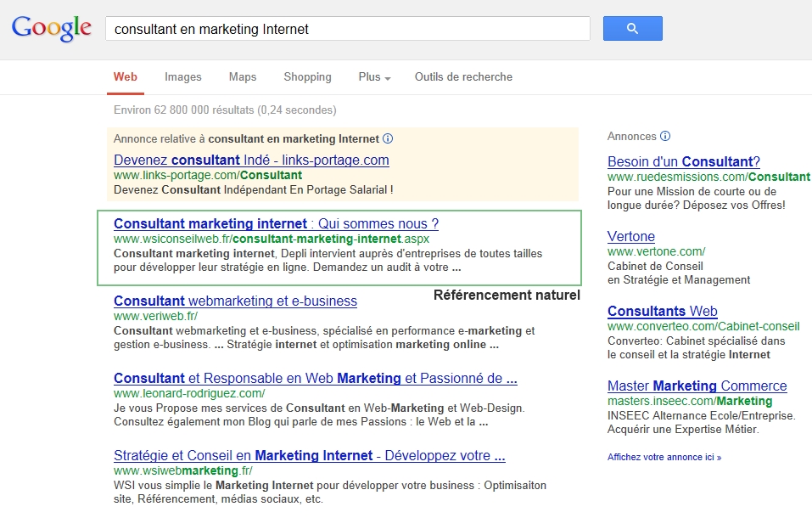
Task: Click 'Besoin d'un Consultant?' ad link
Action: (x=683, y=161)
